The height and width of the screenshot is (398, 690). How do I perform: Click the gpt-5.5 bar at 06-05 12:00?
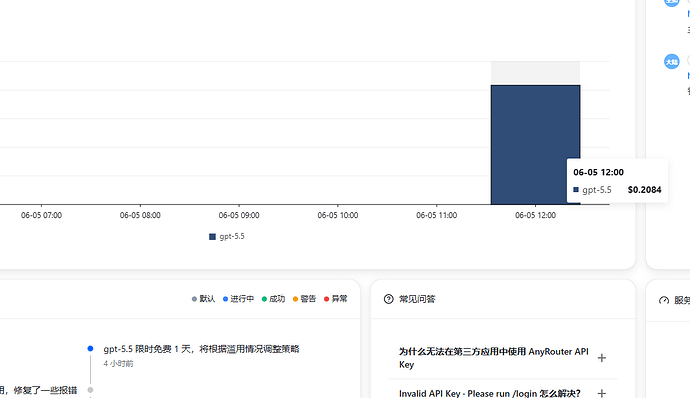coord(535,144)
